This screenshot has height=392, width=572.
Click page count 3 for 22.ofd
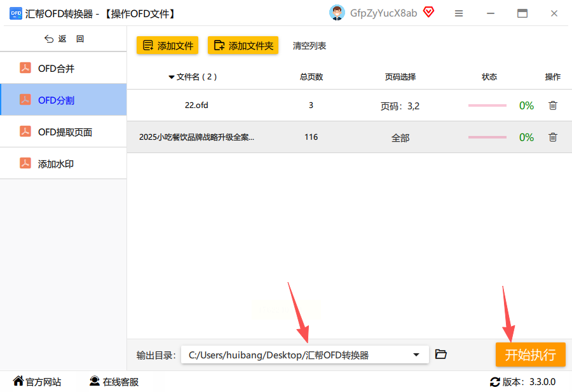[x=311, y=105]
